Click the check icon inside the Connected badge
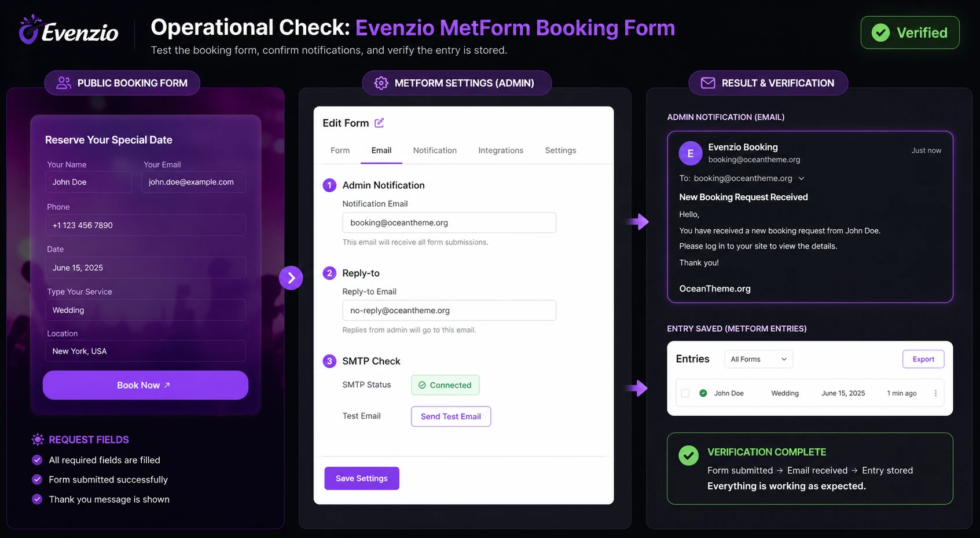The image size is (980, 538). 422,385
